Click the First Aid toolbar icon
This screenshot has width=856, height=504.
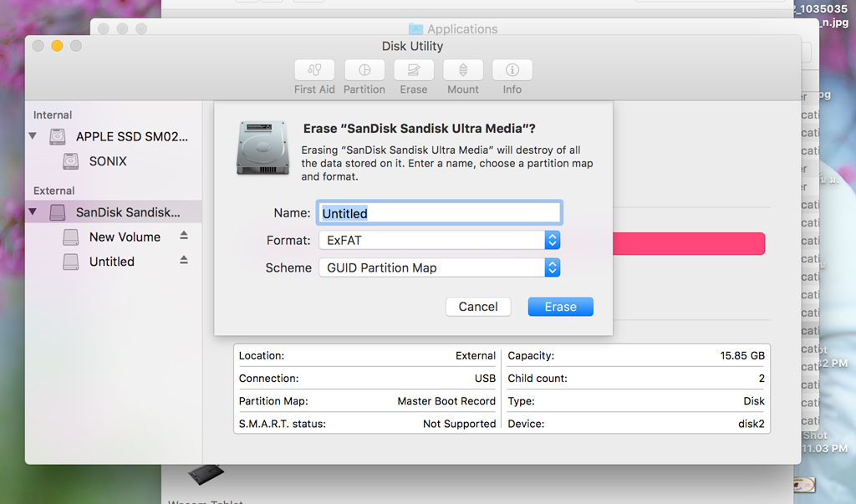tap(314, 70)
